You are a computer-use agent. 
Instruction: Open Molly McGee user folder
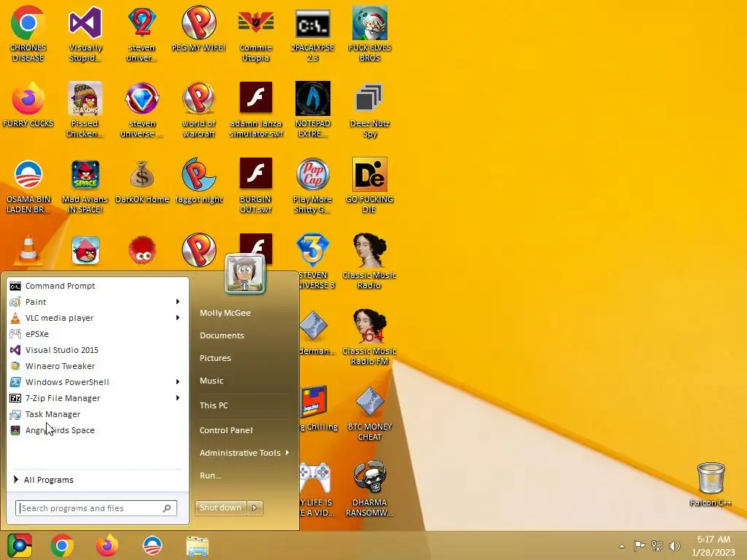tap(225, 313)
